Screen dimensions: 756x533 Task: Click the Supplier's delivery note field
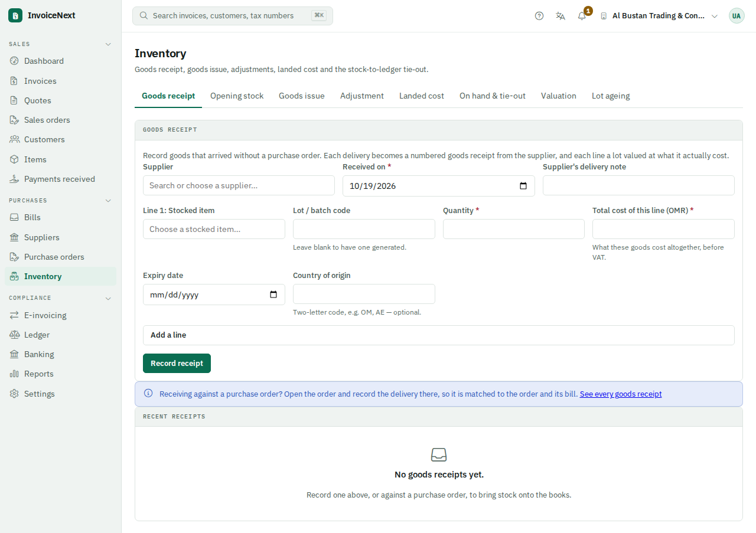pyautogui.click(x=638, y=185)
